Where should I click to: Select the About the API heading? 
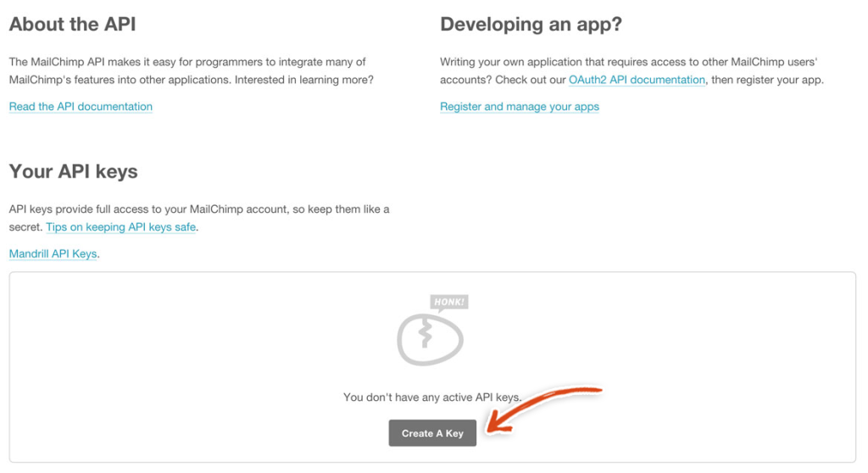coord(73,25)
